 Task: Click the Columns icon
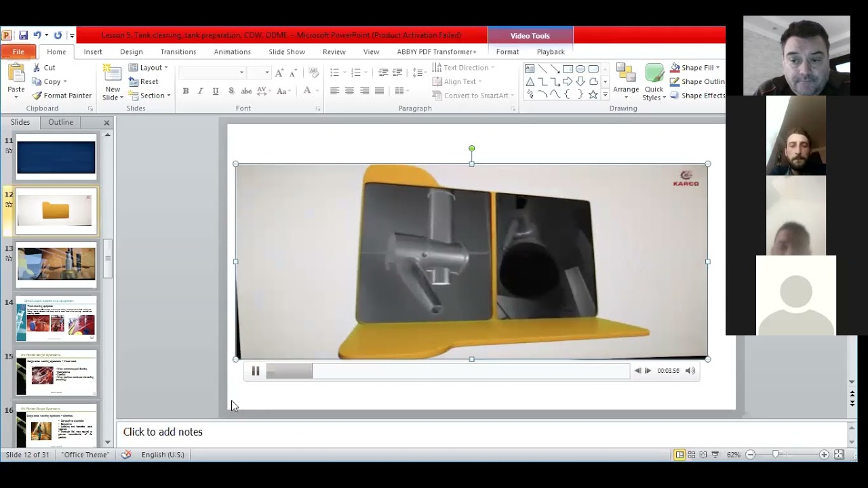click(x=399, y=91)
